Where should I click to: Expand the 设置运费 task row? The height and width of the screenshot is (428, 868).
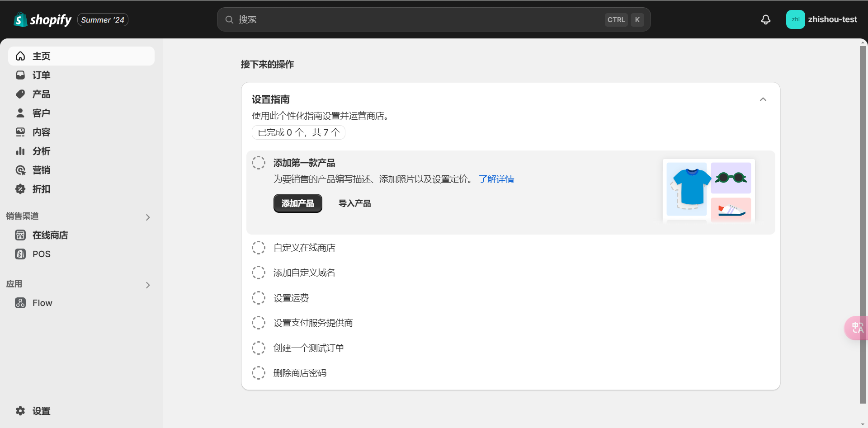pos(511,298)
